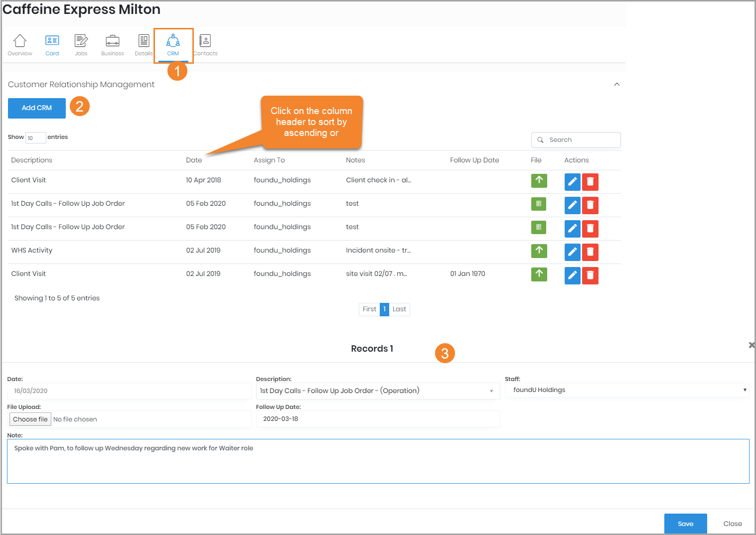This screenshot has height=535, width=756.
Task: Delete the Client Visit 02 Jul 2019 entry
Action: (590, 275)
